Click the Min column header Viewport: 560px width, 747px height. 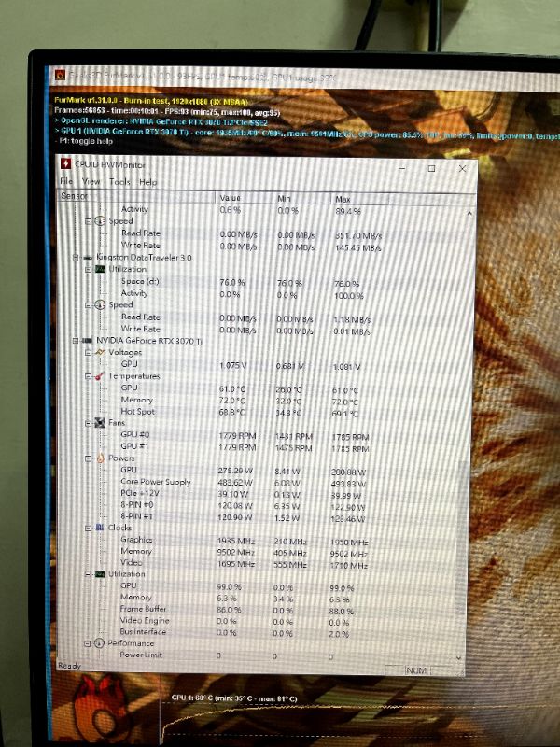[301, 198]
